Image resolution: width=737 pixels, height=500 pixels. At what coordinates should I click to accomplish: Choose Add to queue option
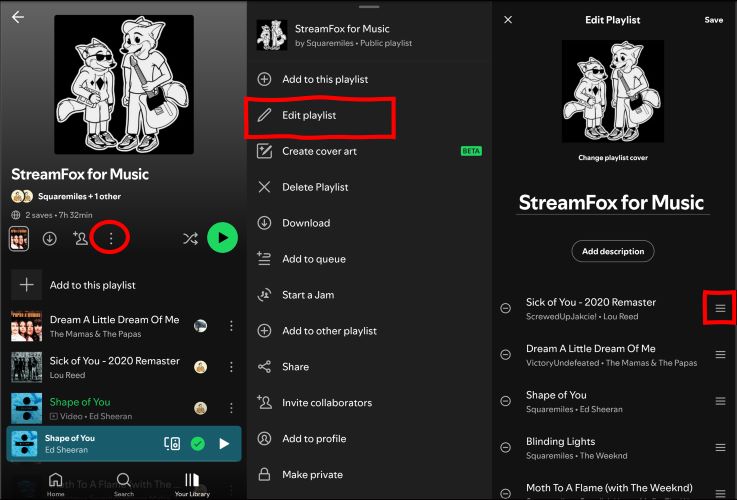click(369, 259)
